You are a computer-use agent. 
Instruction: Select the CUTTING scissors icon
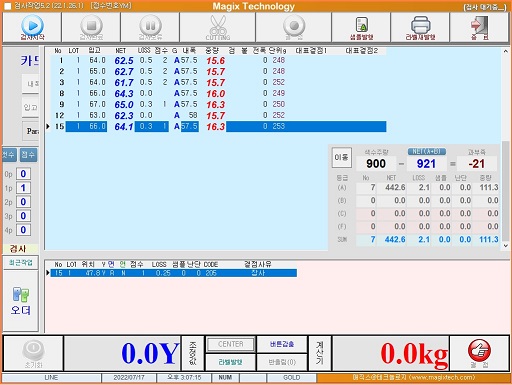tap(218, 25)
